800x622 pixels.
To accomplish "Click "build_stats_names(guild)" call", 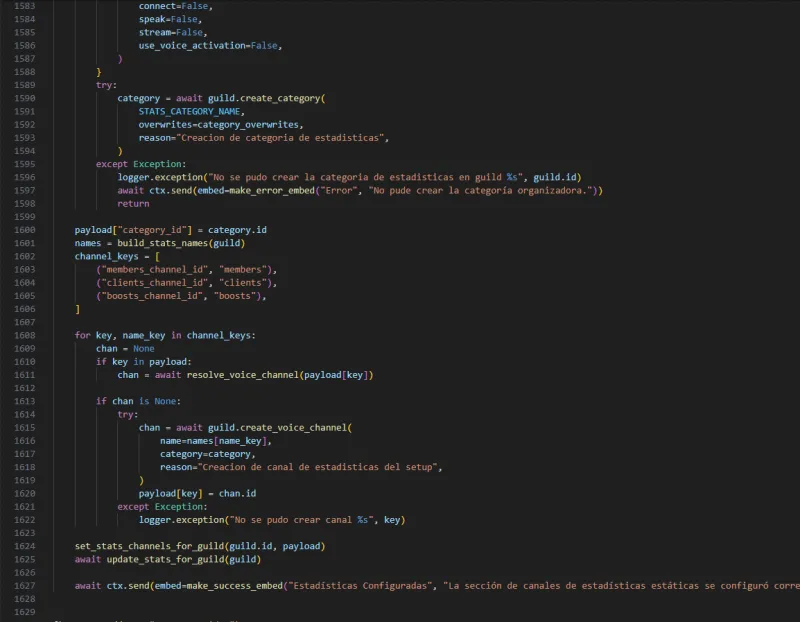I will coord(181,243).
